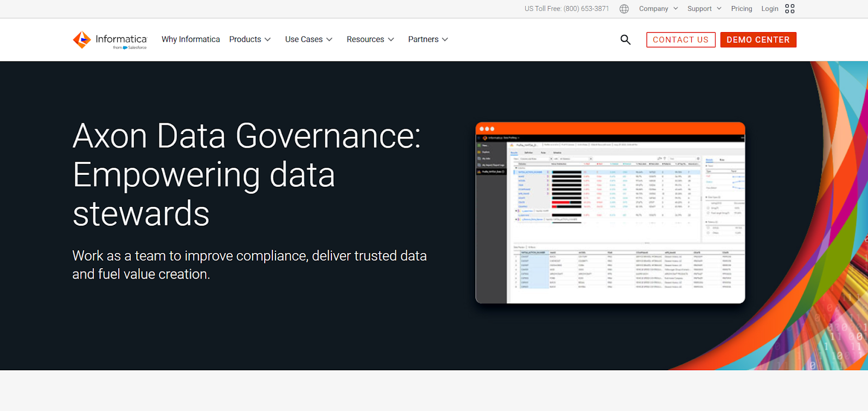Expand the Products chevron

[x=267, y=40]
